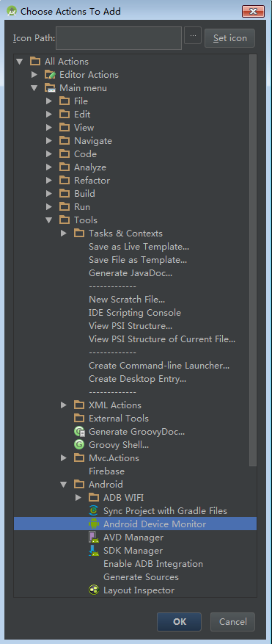272x644 pixels.
Task: Close the Choose Actions To Add dialog
Action: click(x=253, y=11)
